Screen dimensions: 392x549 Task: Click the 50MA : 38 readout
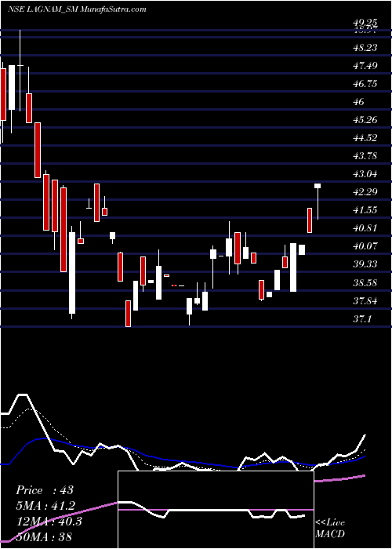[44, 536]
